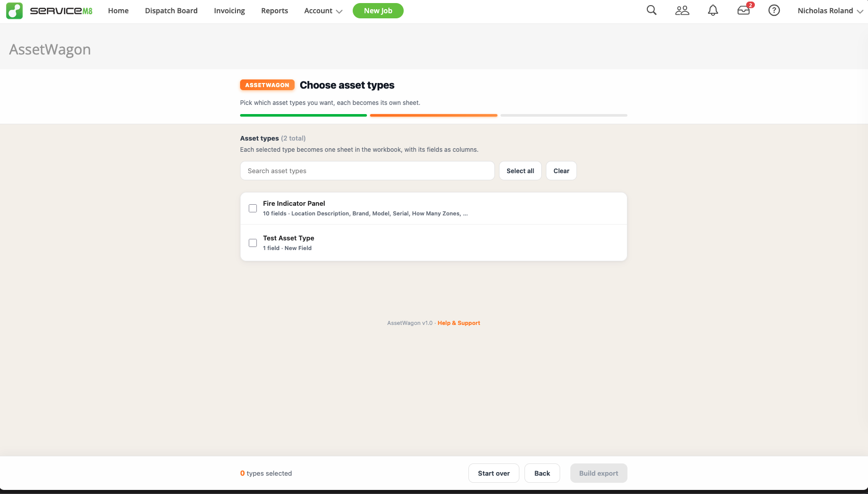Select the Test Asset Type title
The height and width of the screenshot is (494, 868).
(288, 238)
